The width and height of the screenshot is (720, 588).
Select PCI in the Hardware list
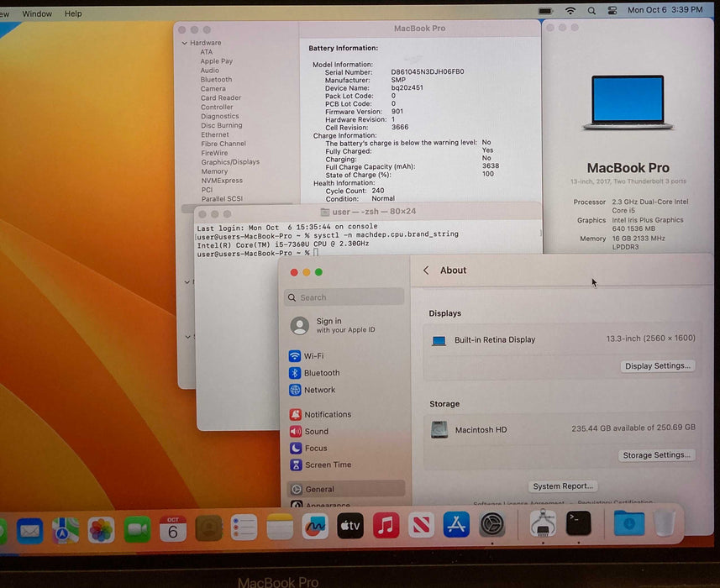coord(207,190)
